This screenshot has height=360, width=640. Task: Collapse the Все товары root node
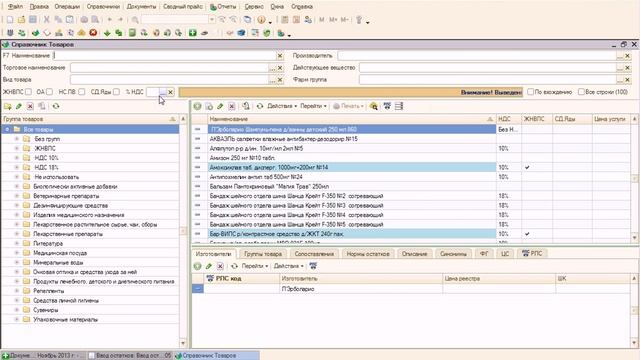pyautogui.click(x=7, y=129)
